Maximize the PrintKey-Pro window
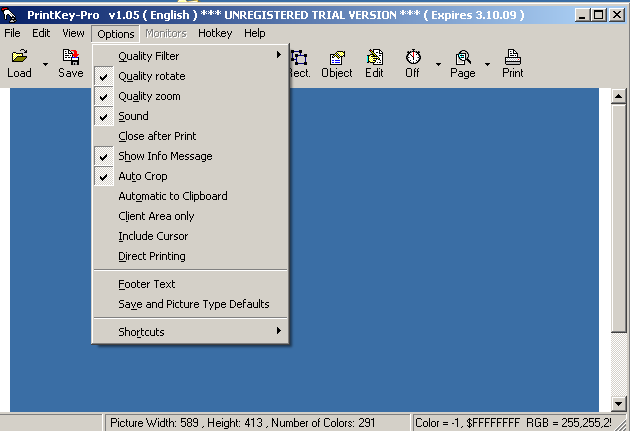 tap(598, 15)
